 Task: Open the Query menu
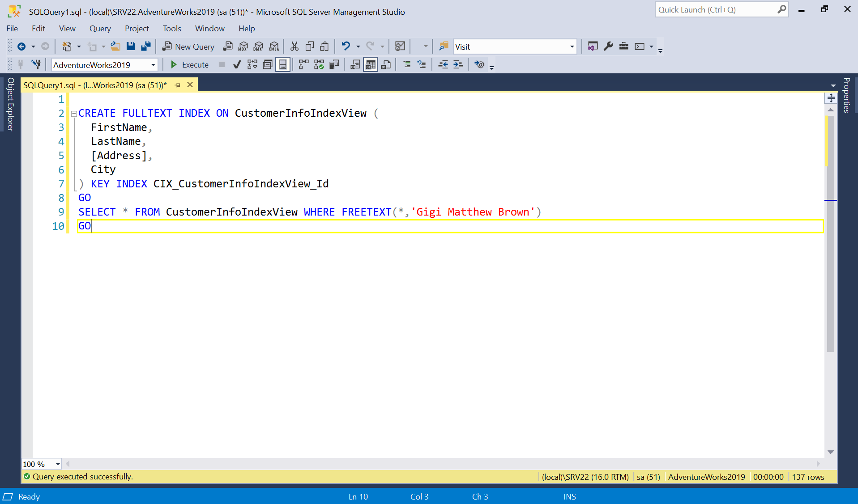[100, 29]
